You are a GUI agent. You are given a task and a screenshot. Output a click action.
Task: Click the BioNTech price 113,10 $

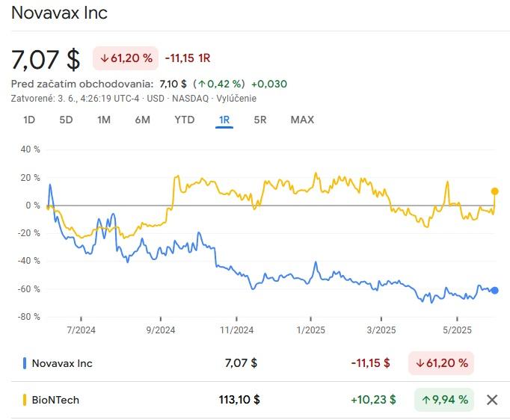click(239, 400)
